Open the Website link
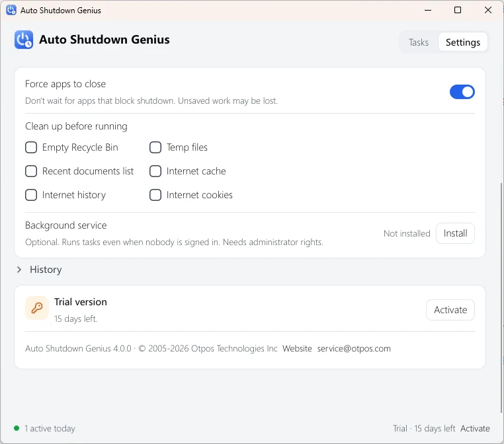504x444 pixels. [x=297, y=348]
